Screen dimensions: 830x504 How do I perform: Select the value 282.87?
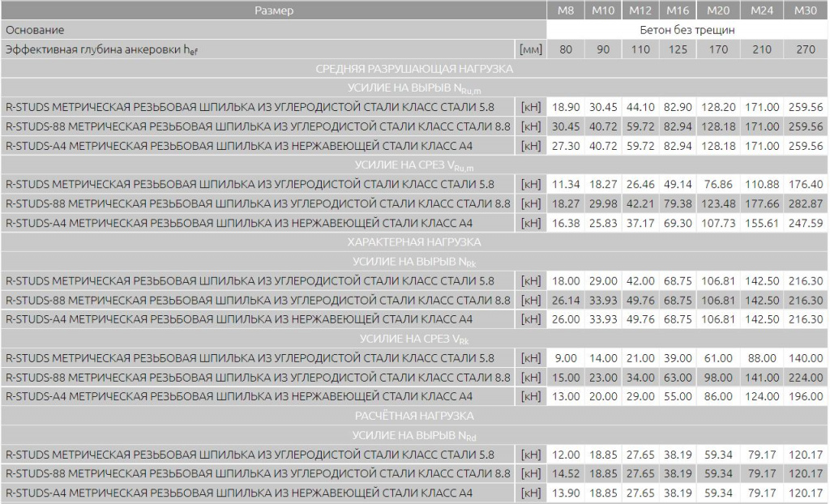[806, 204]
